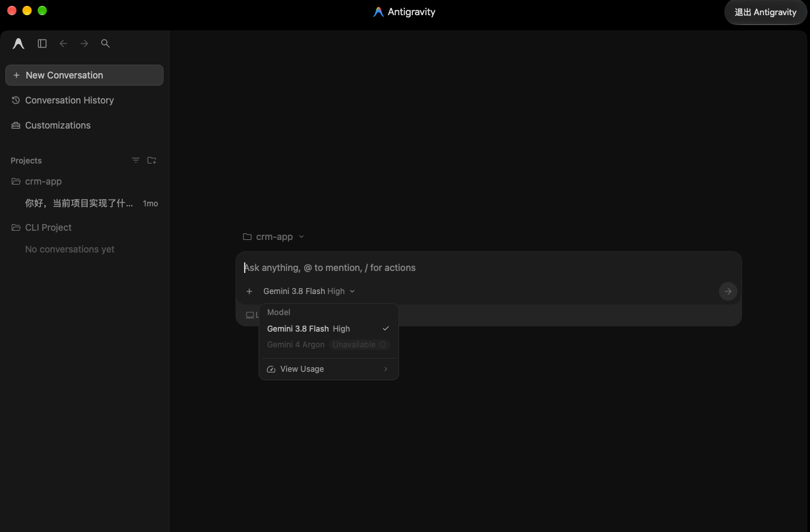This screenshot has height=532, width=810.
Task: Click the Model heading in the dropdown menu
Action: [278, 312]
